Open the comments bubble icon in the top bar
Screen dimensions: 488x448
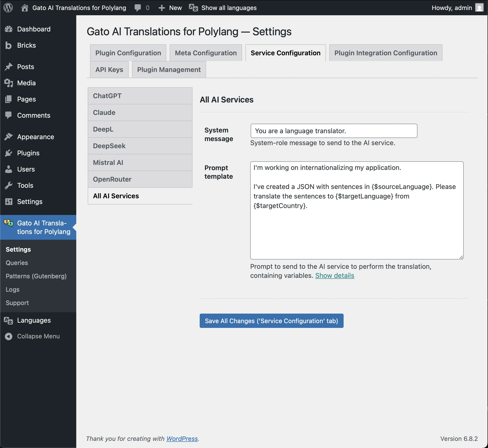138,8
